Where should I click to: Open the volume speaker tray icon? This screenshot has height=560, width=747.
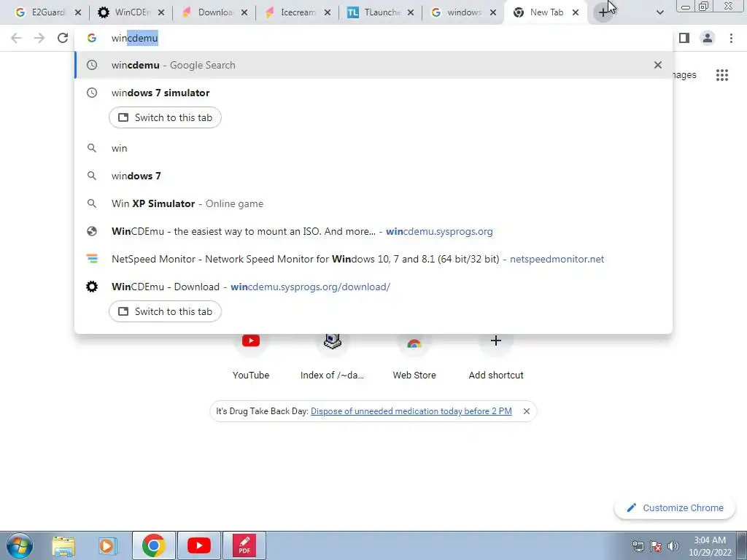coord(673,546)
